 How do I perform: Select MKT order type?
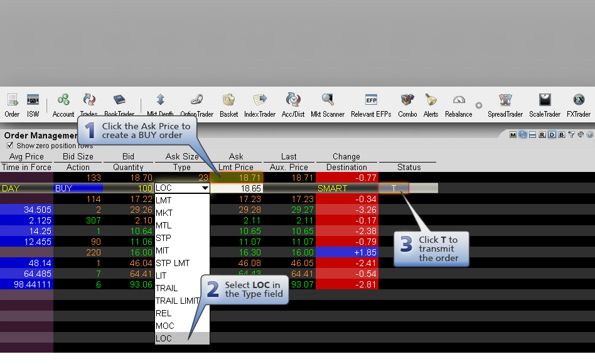point(182,213)
